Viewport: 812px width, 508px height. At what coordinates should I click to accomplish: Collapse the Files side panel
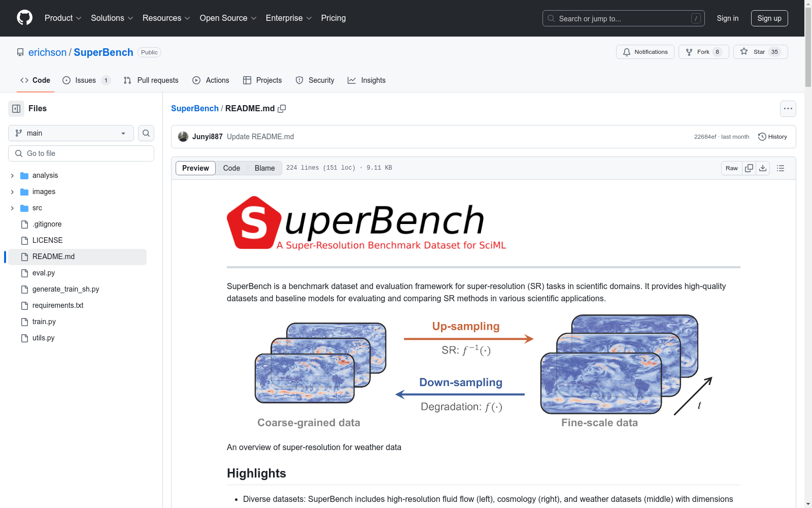pos(16,108)
